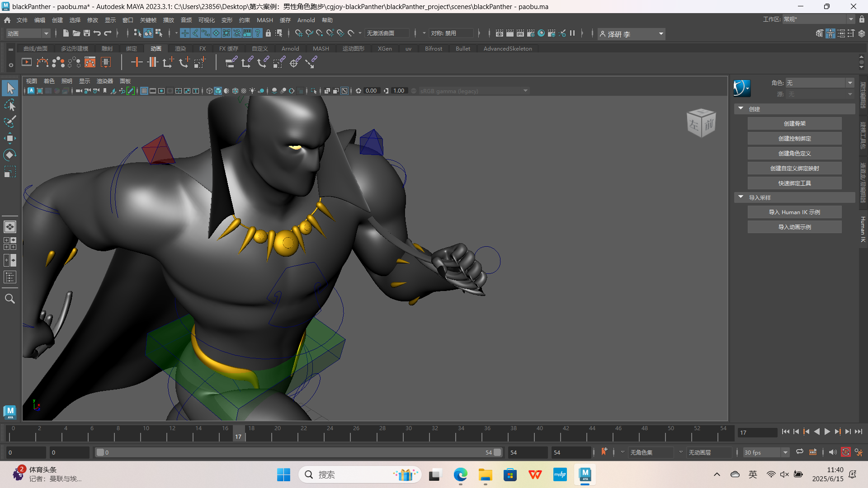
Task: Click the Render Current Frame clapper icon
Action: pyautogui.click(x=510, y=33)
